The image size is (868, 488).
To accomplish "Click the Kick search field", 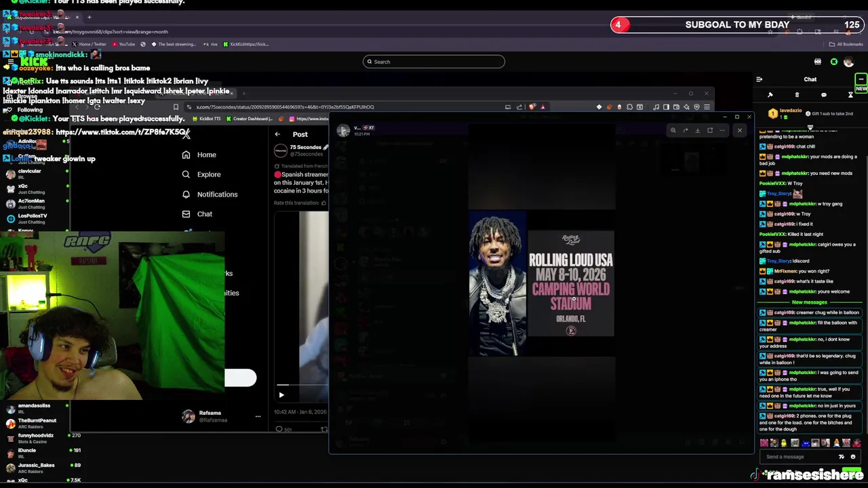I will [x=434, y=62].
